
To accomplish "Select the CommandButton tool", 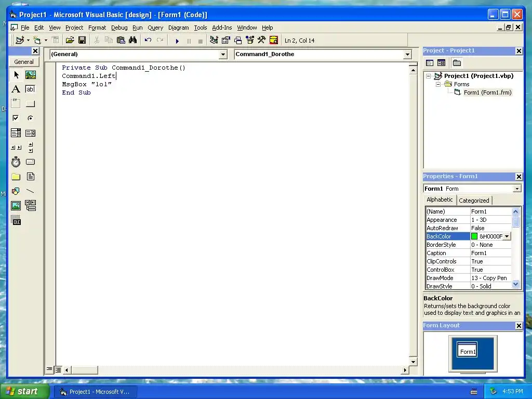I will [x=31, y=103].
